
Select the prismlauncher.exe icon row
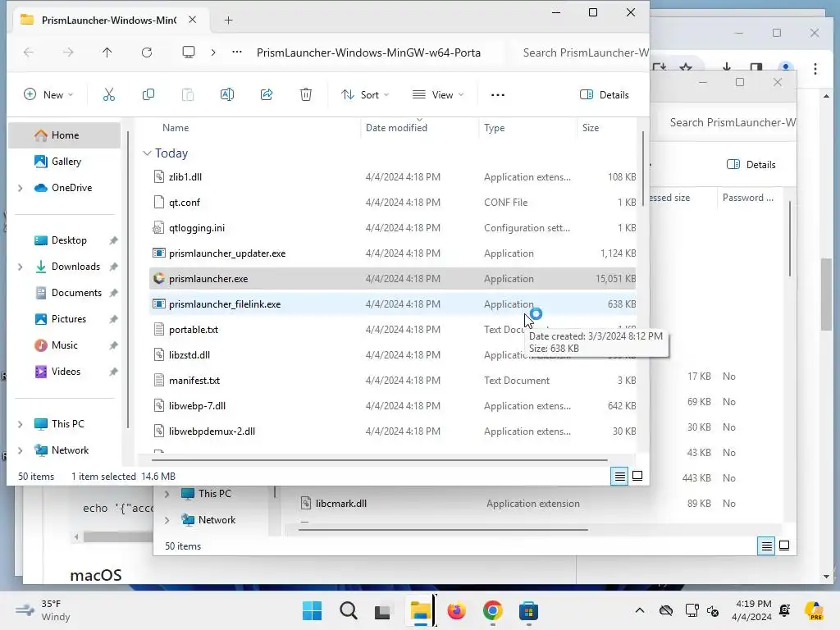point(393,279)
